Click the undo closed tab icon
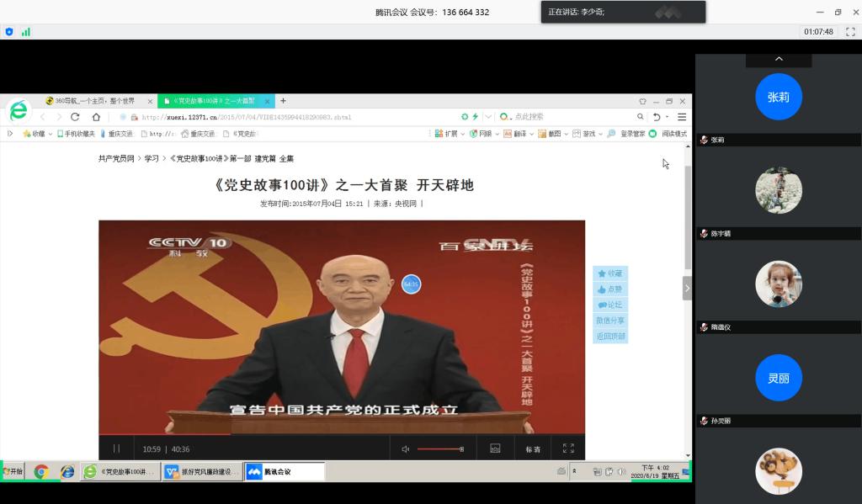862x504 pixels. (657, 116)
